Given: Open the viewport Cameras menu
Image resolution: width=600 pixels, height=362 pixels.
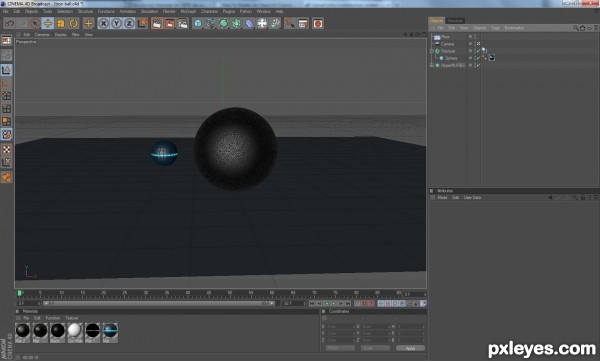Looking at the screenshot, I should point(42,35).
